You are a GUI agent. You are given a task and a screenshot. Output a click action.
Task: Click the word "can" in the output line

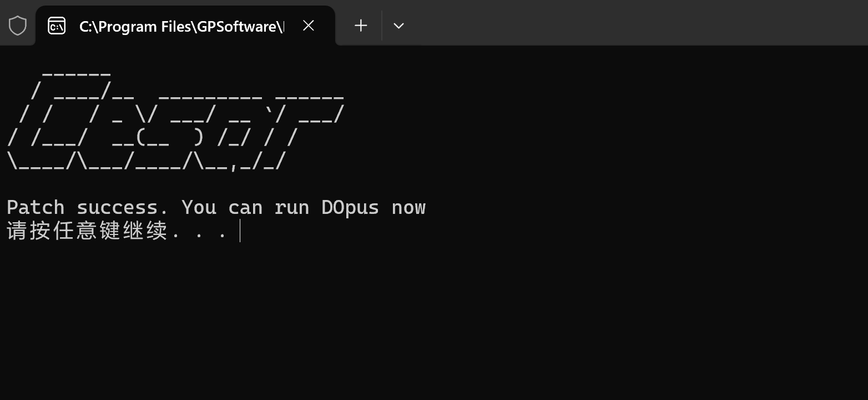coord(245,207)
